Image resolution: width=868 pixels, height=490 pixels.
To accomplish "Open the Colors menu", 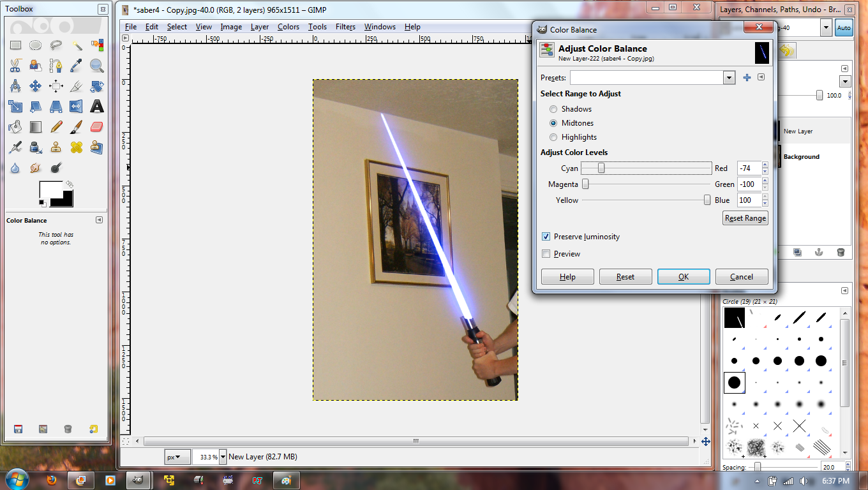I will [x=288, y=27].
